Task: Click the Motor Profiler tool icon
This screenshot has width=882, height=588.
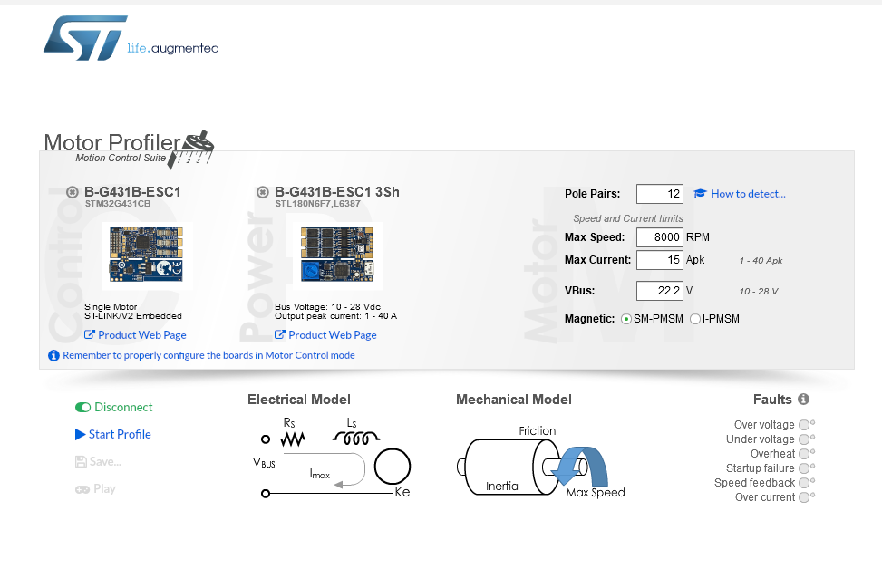Action: click(192, 149)
